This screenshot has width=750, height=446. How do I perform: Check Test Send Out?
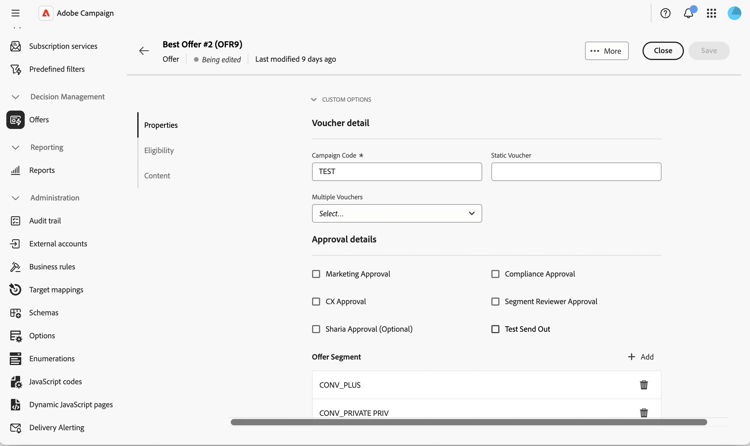[495, 329]
